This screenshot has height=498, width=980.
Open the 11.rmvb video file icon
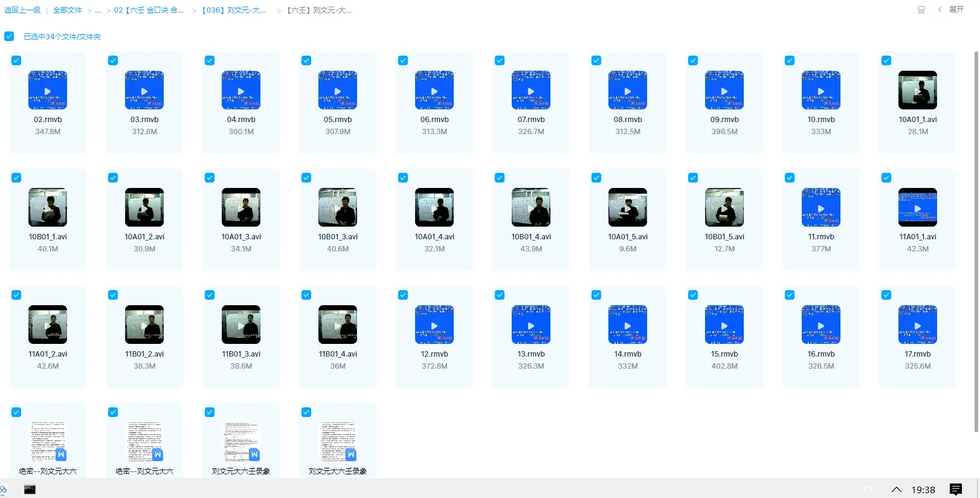pyautogui.click(x=821, y=207)
